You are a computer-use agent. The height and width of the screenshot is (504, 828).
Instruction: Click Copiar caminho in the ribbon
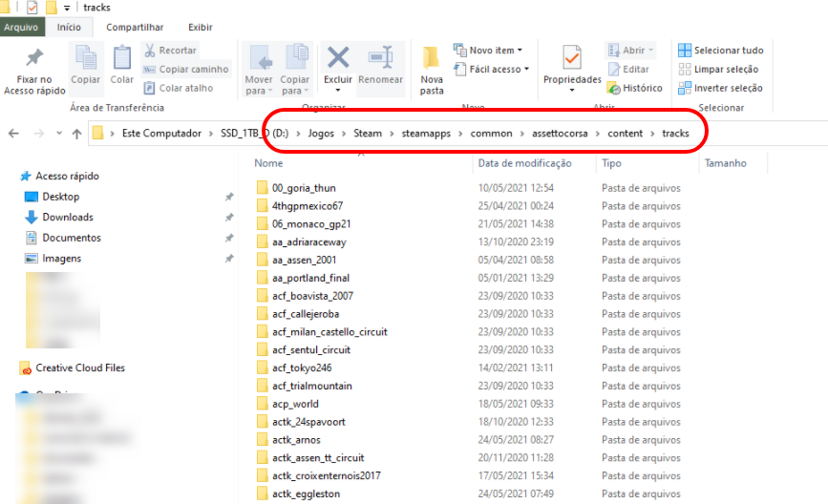click(x=186, y=69)
